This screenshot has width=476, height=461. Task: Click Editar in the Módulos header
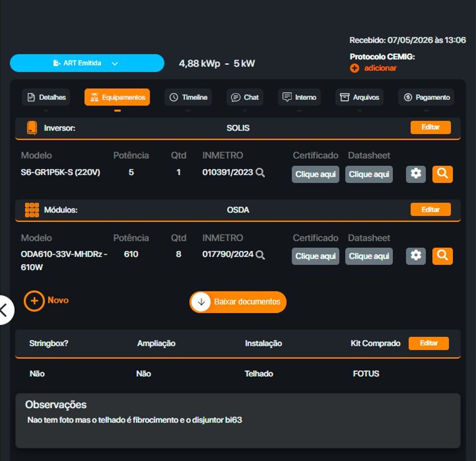[431, 210]
